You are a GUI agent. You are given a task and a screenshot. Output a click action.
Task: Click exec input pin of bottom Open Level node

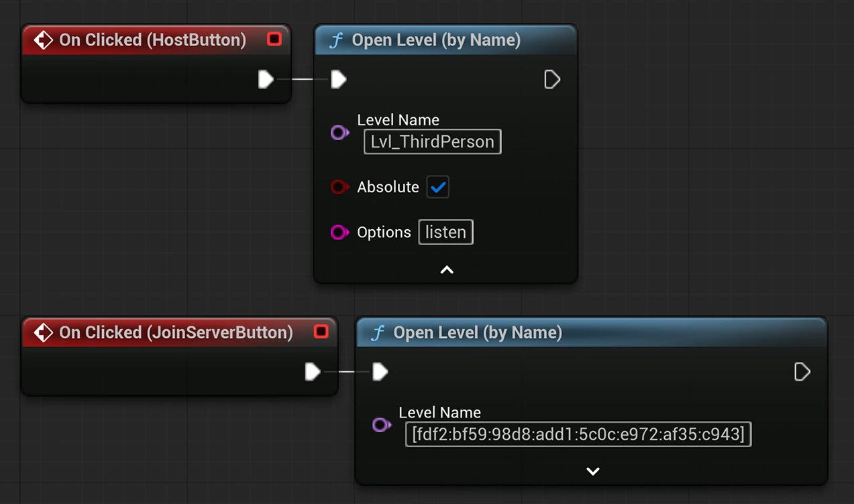tap(380, 371)
